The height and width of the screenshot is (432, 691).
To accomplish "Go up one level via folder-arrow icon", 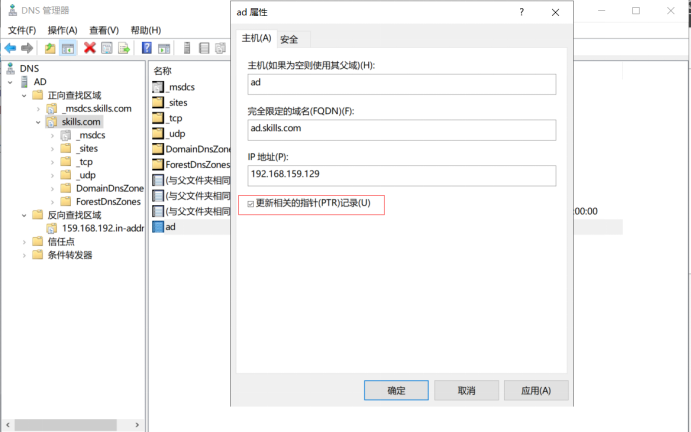I will coord(50,48).
